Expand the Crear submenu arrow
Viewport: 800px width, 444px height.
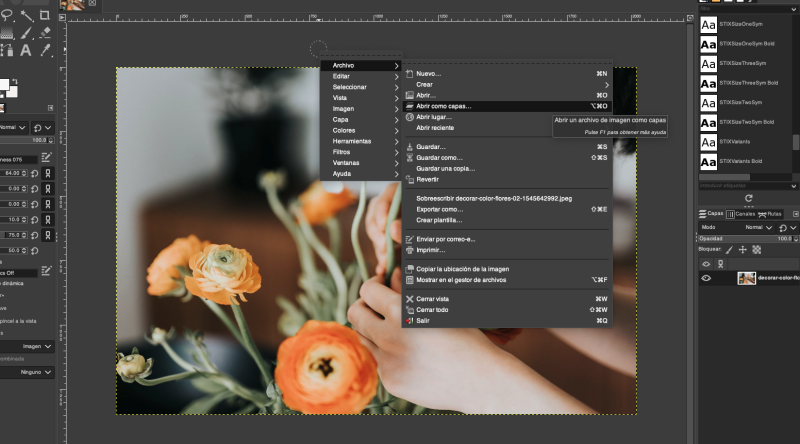coord(606,85)
